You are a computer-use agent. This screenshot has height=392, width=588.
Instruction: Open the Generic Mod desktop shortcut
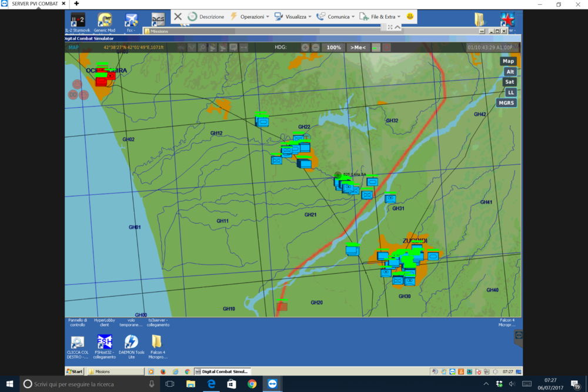point(105,22)
